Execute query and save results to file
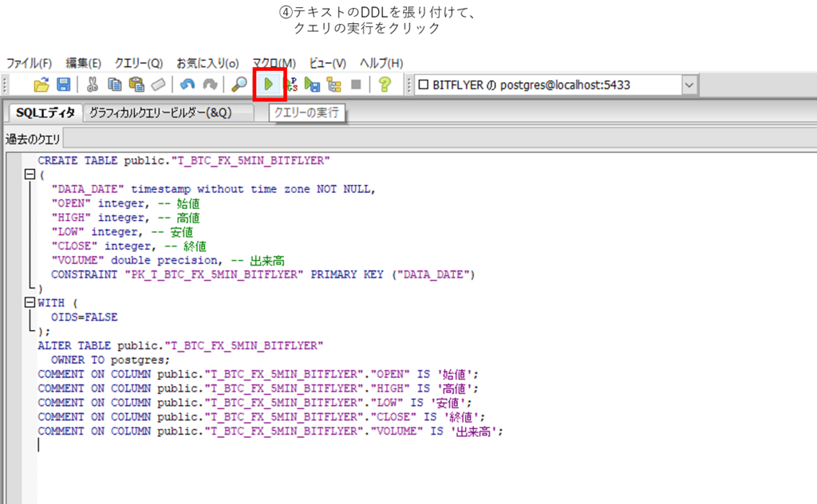Screen dimensions: 817x504 pos(312,85)
